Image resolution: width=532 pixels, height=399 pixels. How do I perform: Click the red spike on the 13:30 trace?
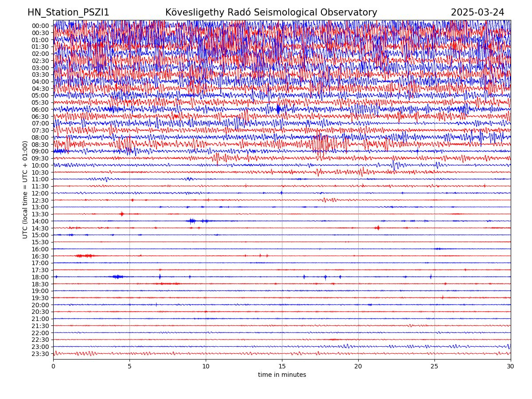tap(122, 214)
